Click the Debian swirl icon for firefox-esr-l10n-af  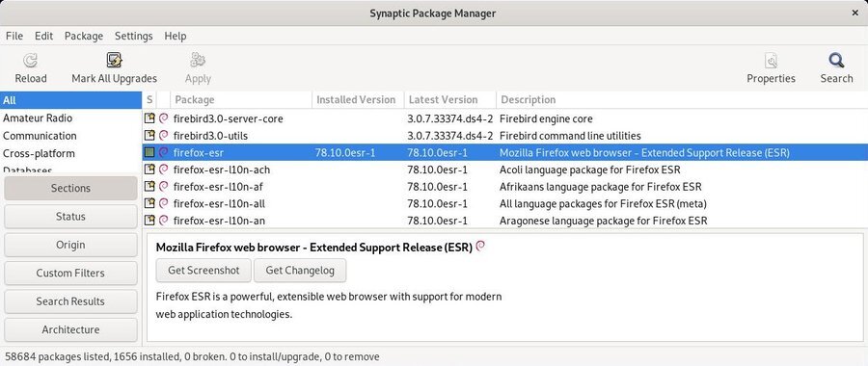163,186
